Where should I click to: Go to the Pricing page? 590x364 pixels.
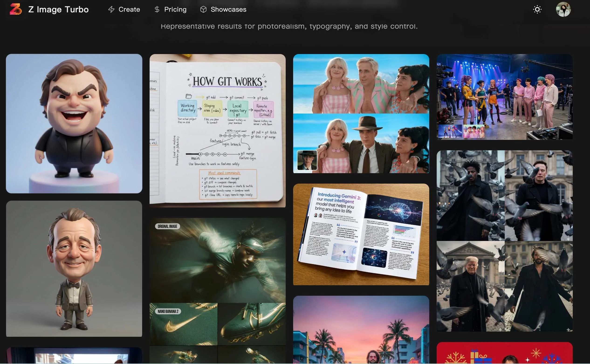point(175,9)
